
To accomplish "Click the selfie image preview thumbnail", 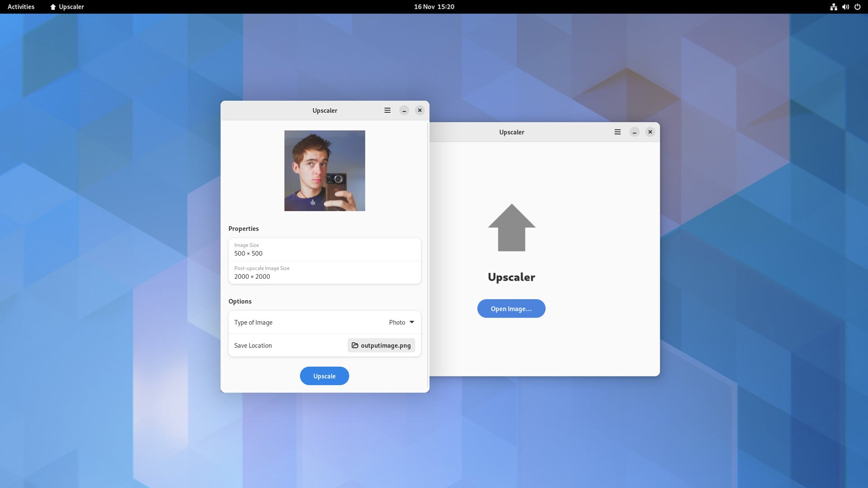I will coord(325,171).
